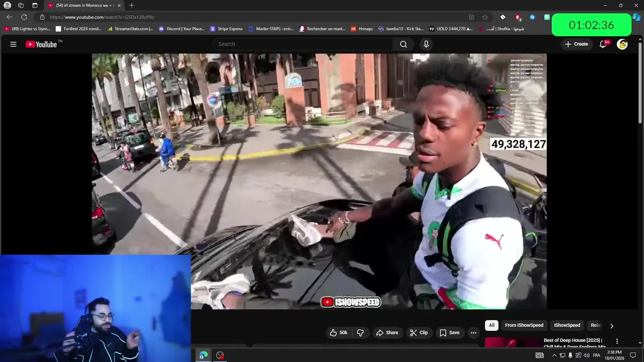Open StreamerStats.com bookmark

[130, 29]
